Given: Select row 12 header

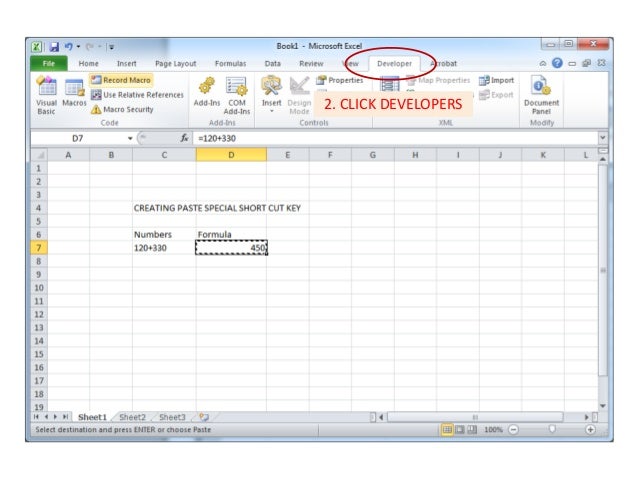Looking at the screenshot, I should [x=39, y=314].
